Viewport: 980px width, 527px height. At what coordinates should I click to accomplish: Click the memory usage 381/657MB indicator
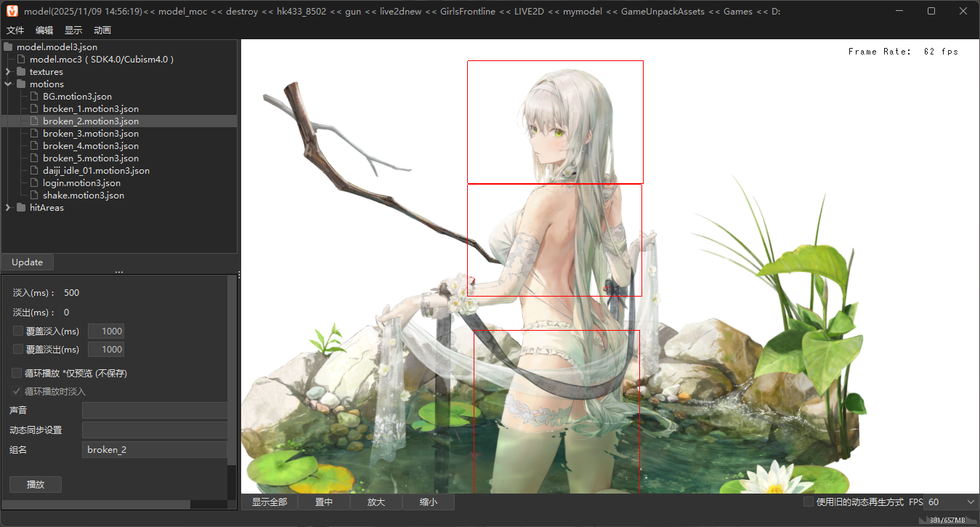coord(947,520)
